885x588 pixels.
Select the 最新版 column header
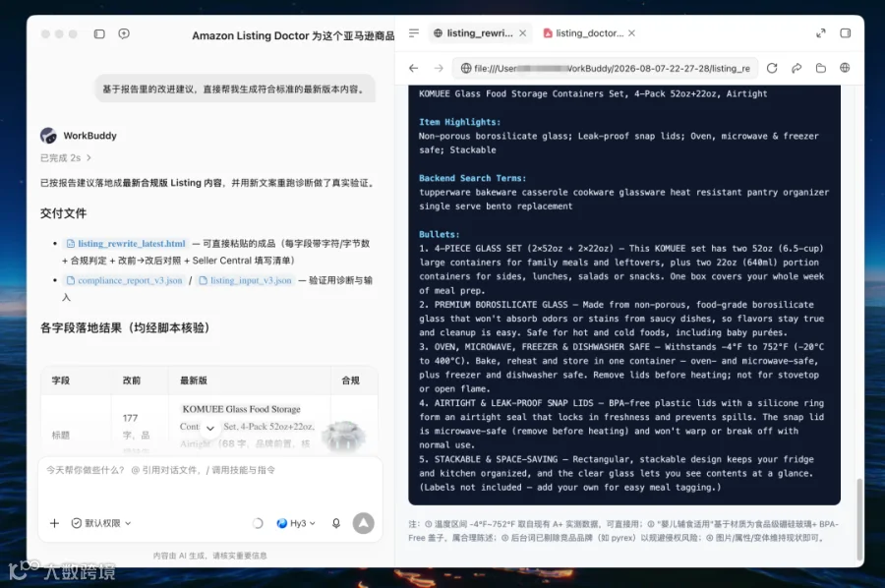(x=194, y=381)
